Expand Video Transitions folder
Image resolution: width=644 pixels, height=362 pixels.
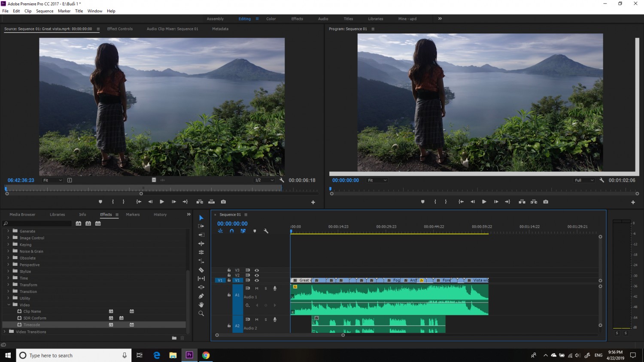point(5,332)
